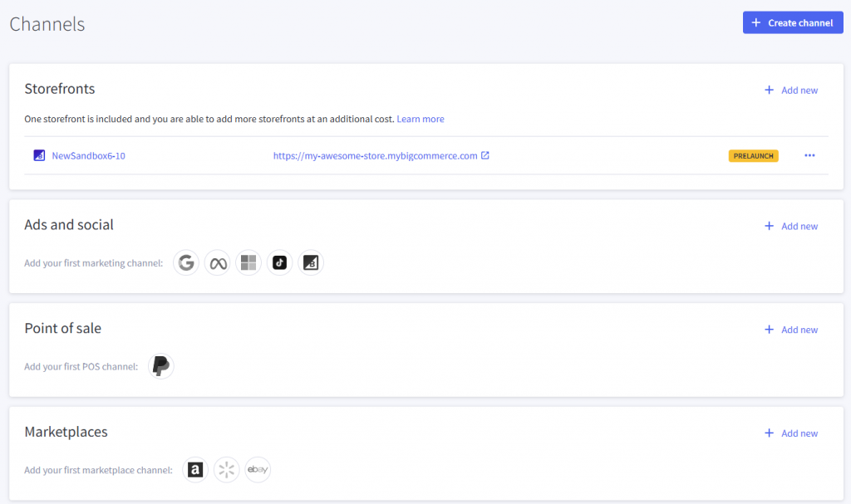Click the Channels page title
The width and height of the screenshot is (851, 504).
click(47, 24)
